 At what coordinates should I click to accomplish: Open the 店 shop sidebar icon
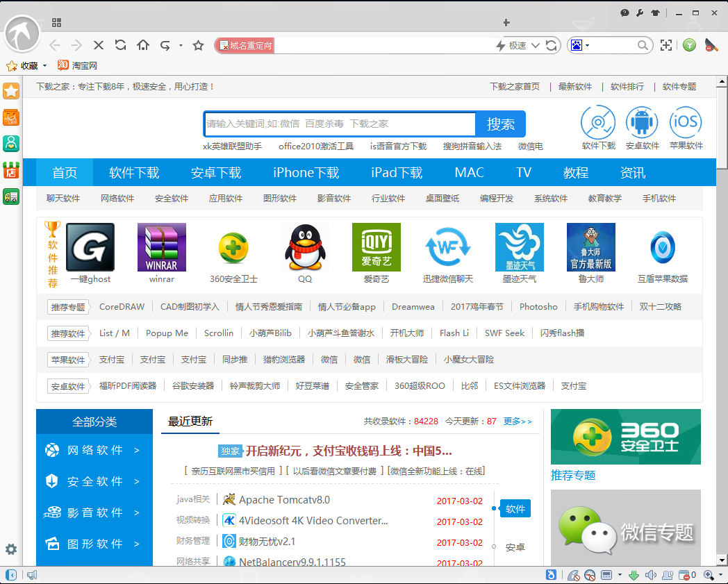[11, 172]
